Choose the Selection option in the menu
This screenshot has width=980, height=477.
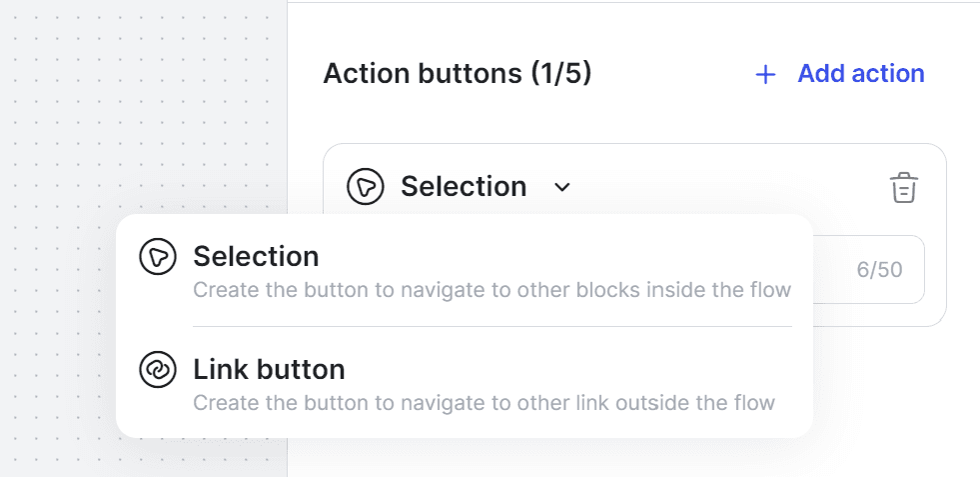click(x=465, y=270)
